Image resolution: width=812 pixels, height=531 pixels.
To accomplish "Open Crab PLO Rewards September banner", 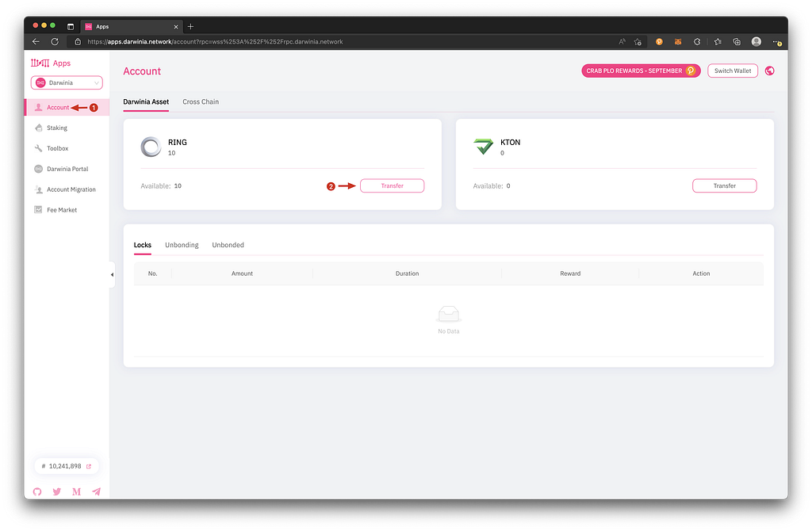I will (x=641, y=71).
